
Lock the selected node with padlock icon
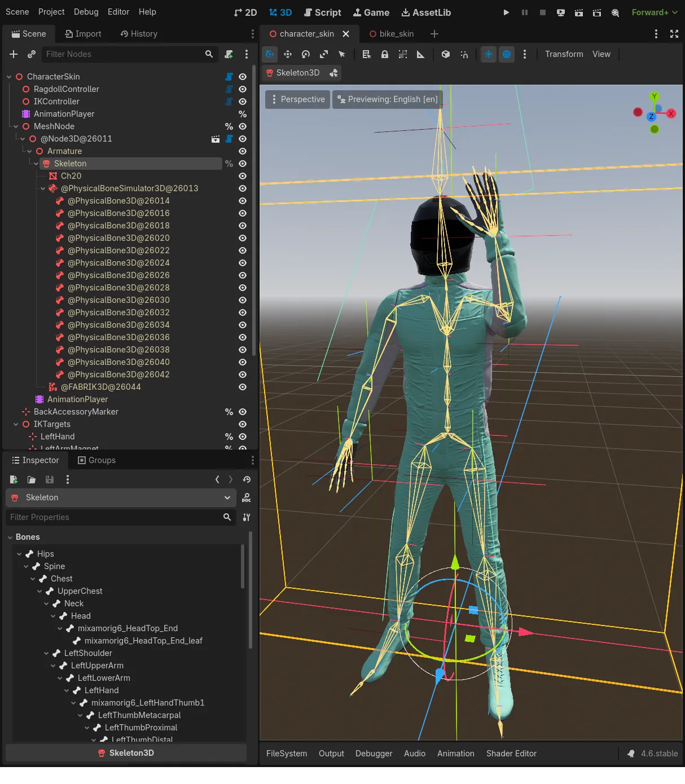pyautogui.click(x=385, y=54)
